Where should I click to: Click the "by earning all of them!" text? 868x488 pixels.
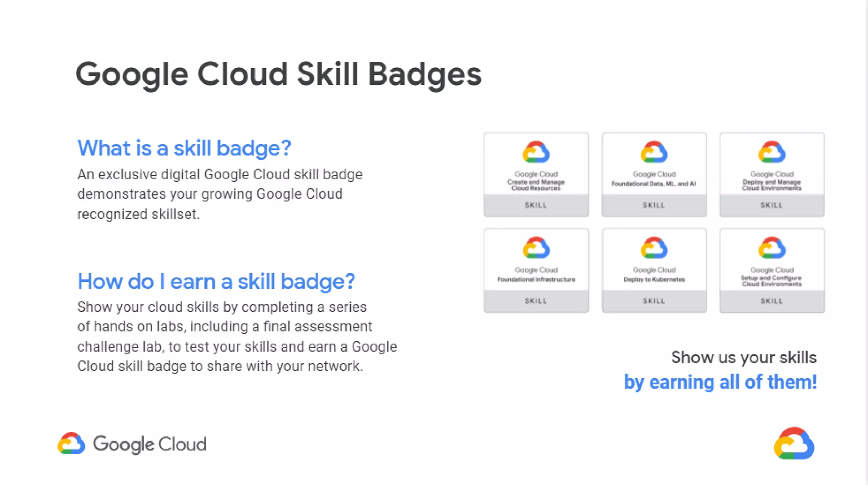(x=720, y=382)
